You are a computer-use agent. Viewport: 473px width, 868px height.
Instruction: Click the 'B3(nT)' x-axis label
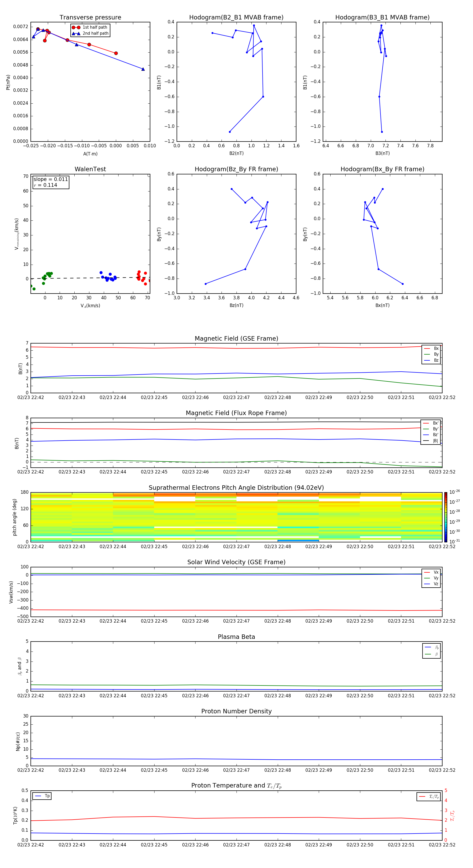pyautogui.click(x=382, y=153)
